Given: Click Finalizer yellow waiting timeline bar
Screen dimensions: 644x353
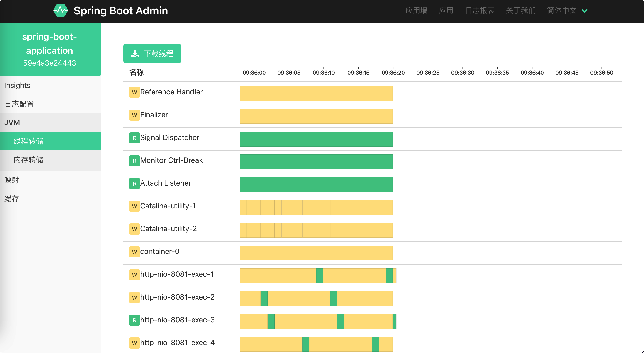Looking at the screenshot, I should tap(316, 116).
